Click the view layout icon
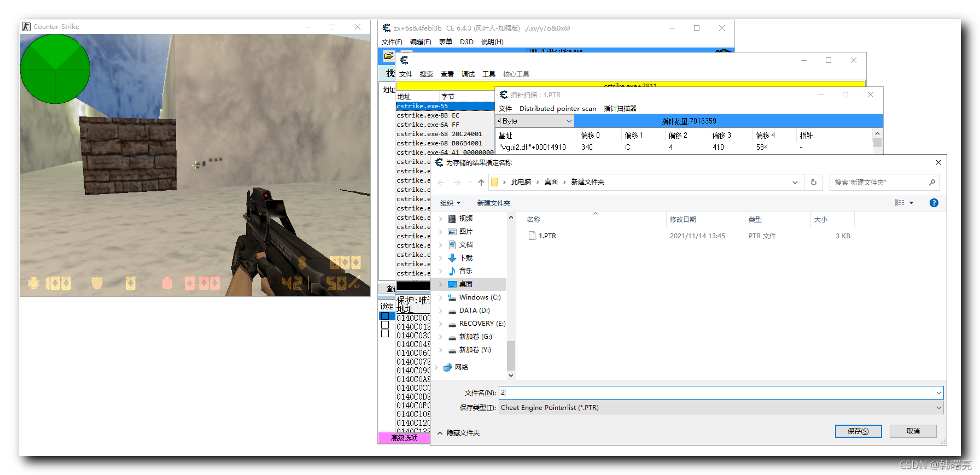This screenshot has height=475, width=980. click(x=900, y=203)
